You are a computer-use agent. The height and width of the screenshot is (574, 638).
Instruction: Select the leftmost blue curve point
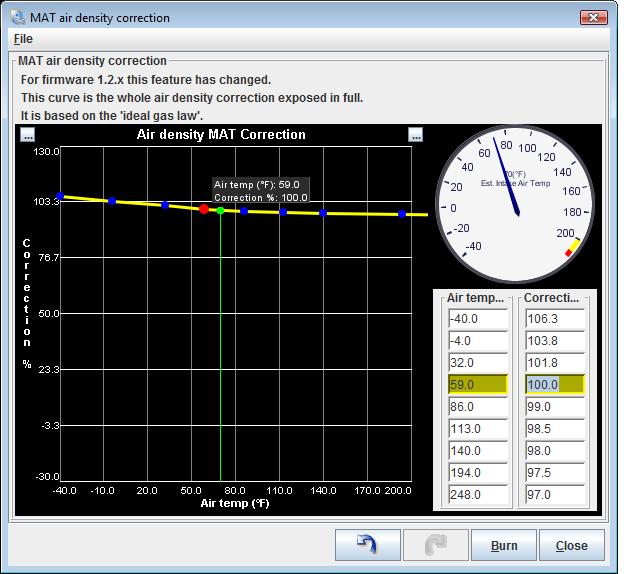60,197
